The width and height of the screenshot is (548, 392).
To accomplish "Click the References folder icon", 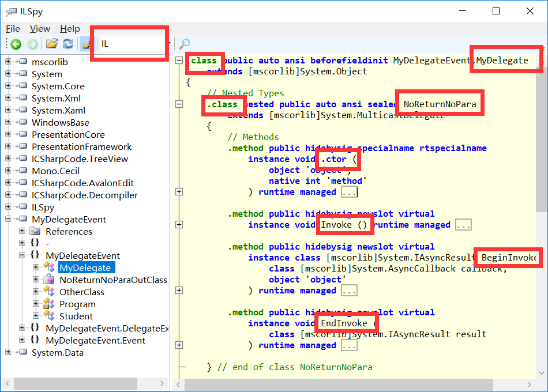I will coord(35,231).
